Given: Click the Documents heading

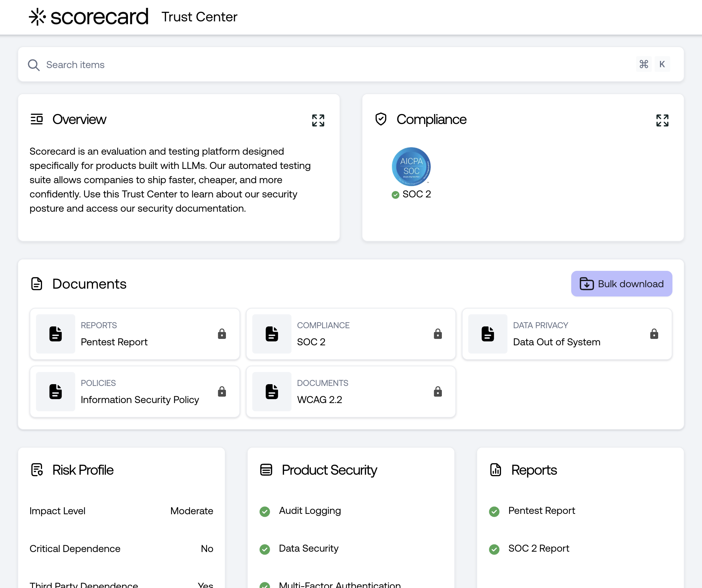Looking at the screenshot, I should coord(89,284).
